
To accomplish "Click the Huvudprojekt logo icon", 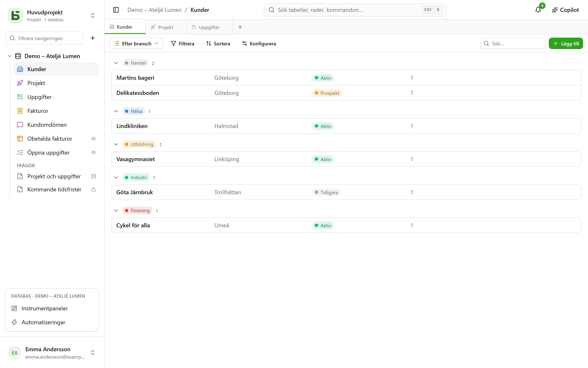I will [16, 15].
